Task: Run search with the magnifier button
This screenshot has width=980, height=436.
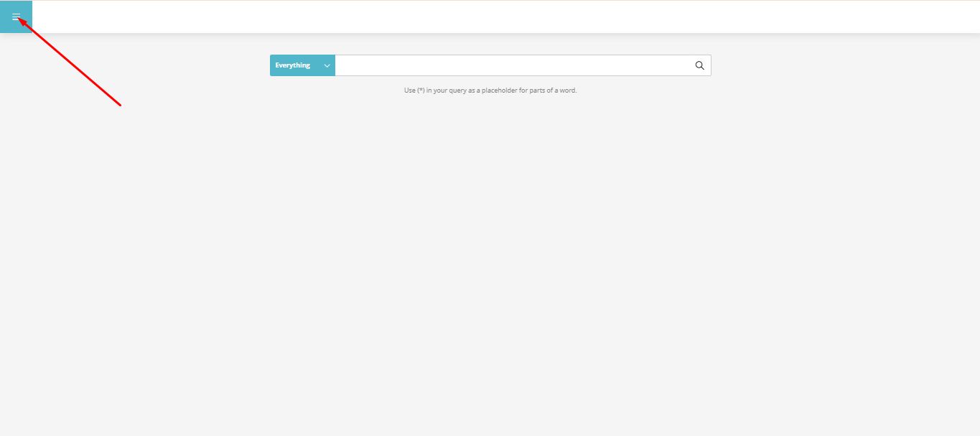Action: 700,65
